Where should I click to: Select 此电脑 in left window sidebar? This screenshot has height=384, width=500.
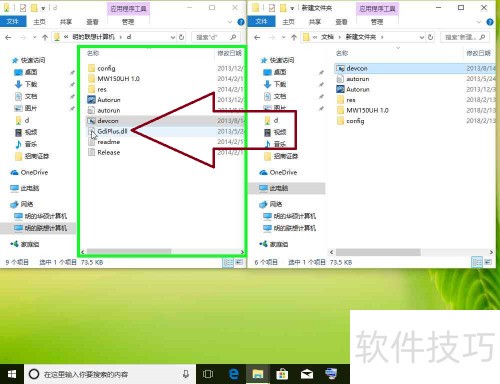[x=25, y=188]
